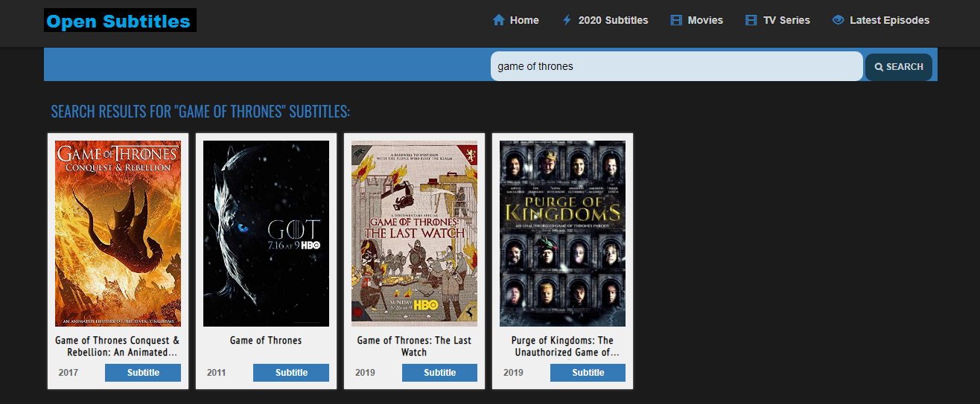Click Subtitle button for Conquest & Rebellion

(143, 373)
